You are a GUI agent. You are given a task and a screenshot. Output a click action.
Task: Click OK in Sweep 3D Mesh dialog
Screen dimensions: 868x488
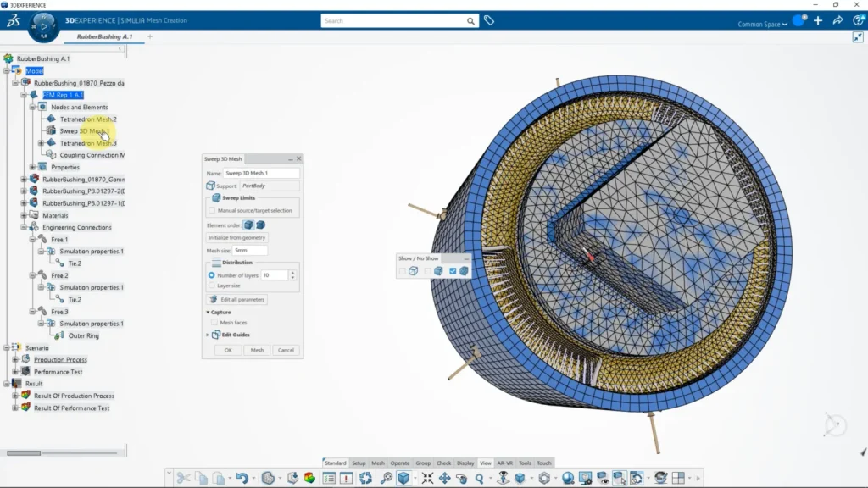click(228, 350)
